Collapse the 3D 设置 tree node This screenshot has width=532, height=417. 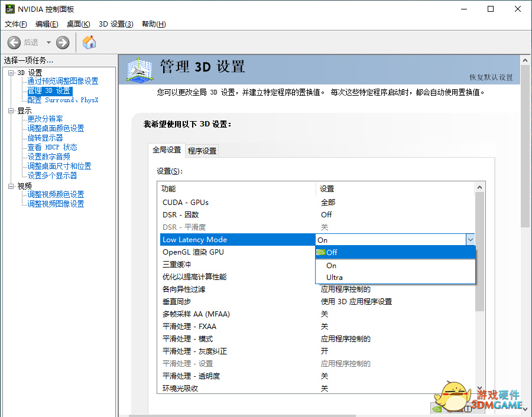(x=11, y=73)
